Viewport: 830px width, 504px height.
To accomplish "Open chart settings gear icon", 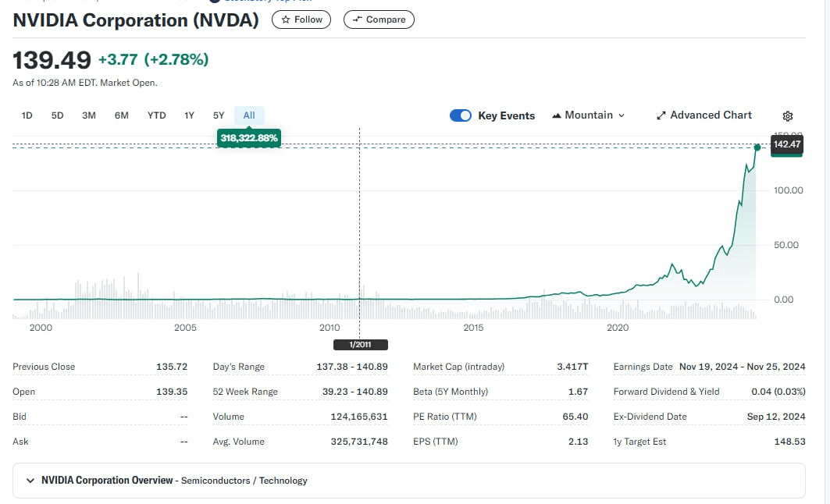I will pos(787,116).
